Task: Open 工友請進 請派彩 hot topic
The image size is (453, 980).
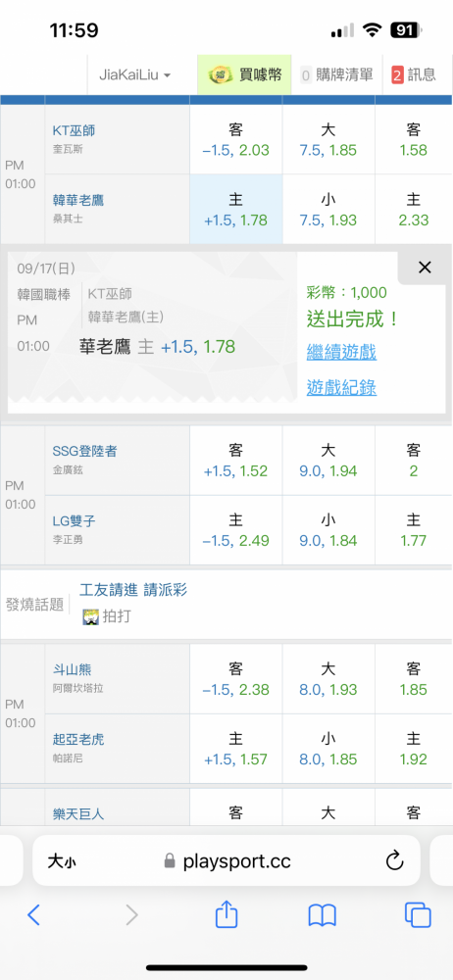Action: point(133,589)
